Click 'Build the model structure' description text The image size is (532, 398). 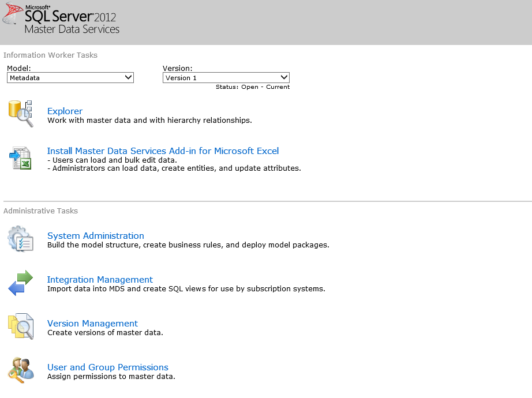(188, 245)
